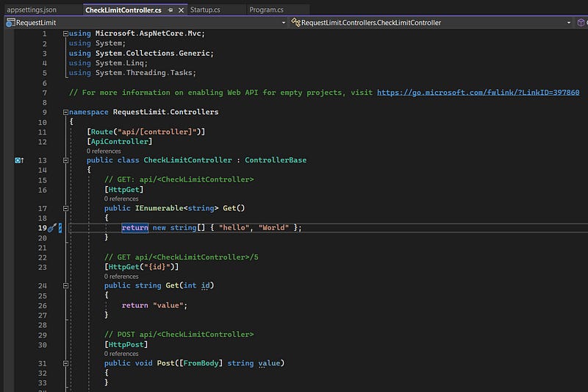Collapse the IEnumerable Get() method

tap(66, 208)
